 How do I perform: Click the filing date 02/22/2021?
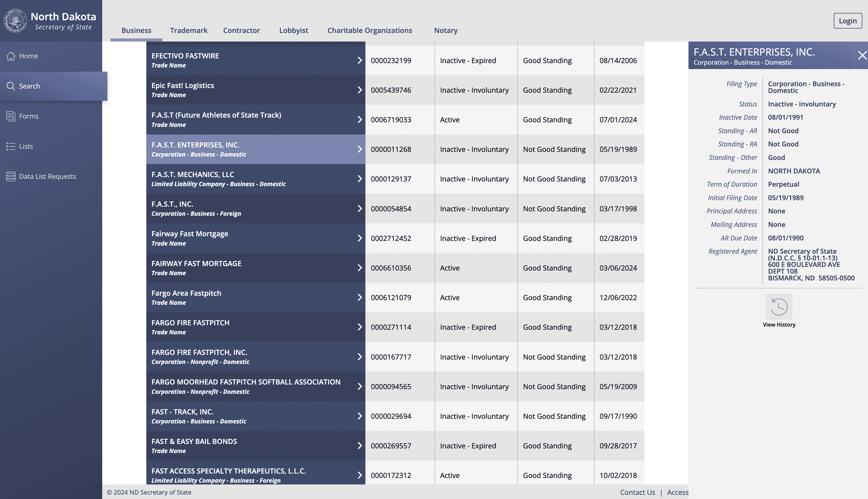point(618,90)
